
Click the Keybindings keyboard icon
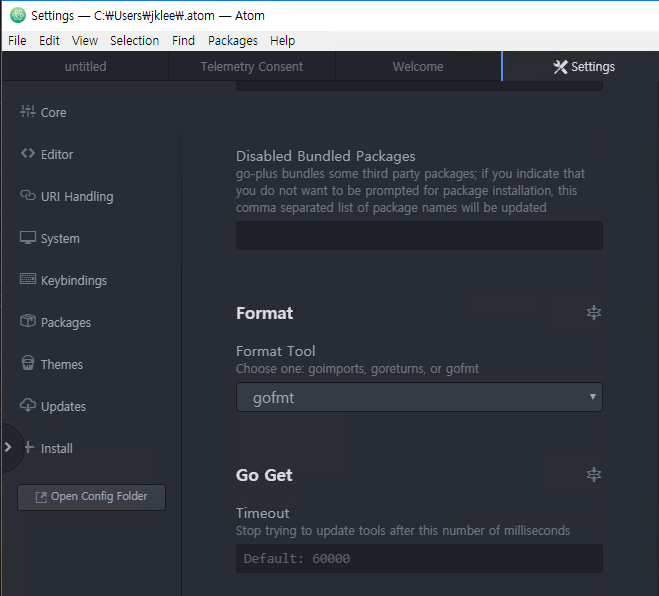[28, 280]
